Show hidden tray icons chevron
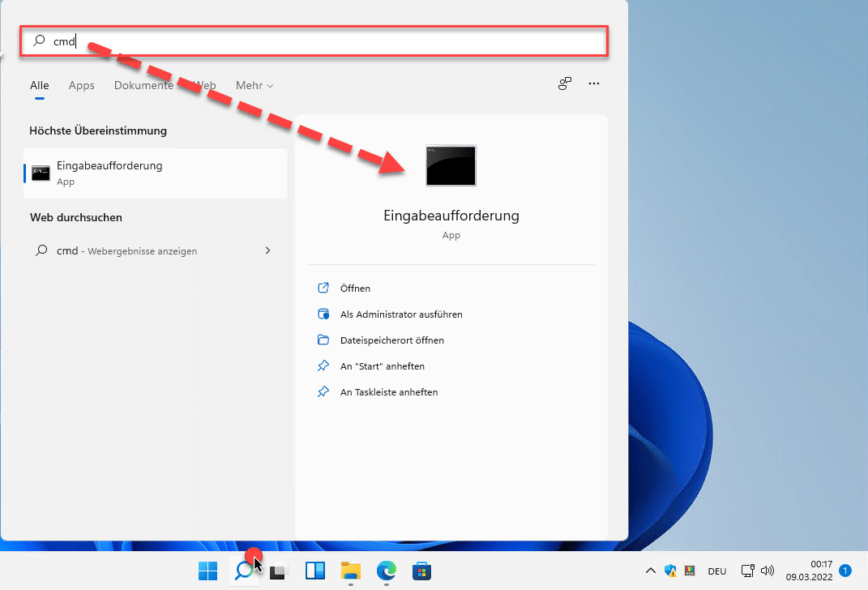 click(x=651, y=571)
